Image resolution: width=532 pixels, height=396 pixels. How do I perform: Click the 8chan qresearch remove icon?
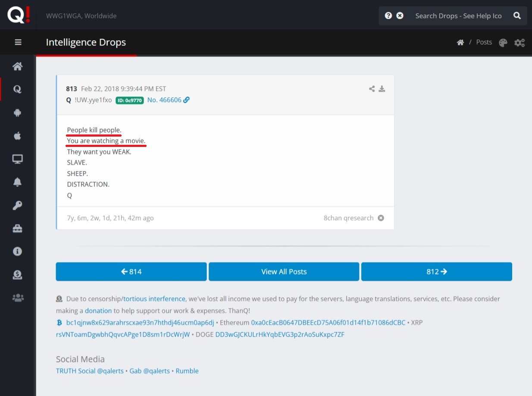[381, 218]
